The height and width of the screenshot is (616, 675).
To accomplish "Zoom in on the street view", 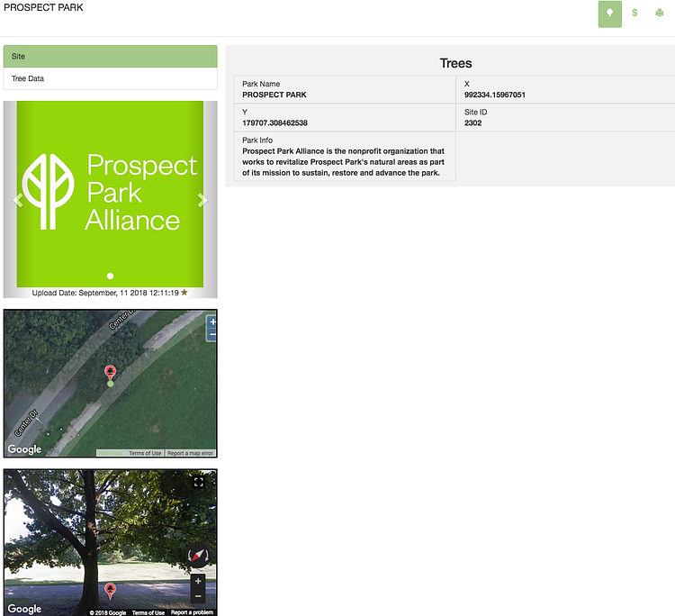I will 198,582.
